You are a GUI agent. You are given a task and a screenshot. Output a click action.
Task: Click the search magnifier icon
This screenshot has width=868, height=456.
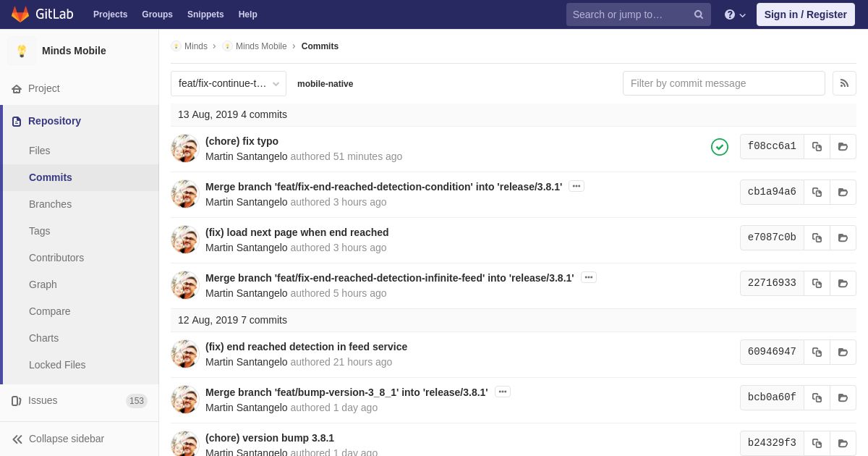pyautogui.click(x=698, y=14)
